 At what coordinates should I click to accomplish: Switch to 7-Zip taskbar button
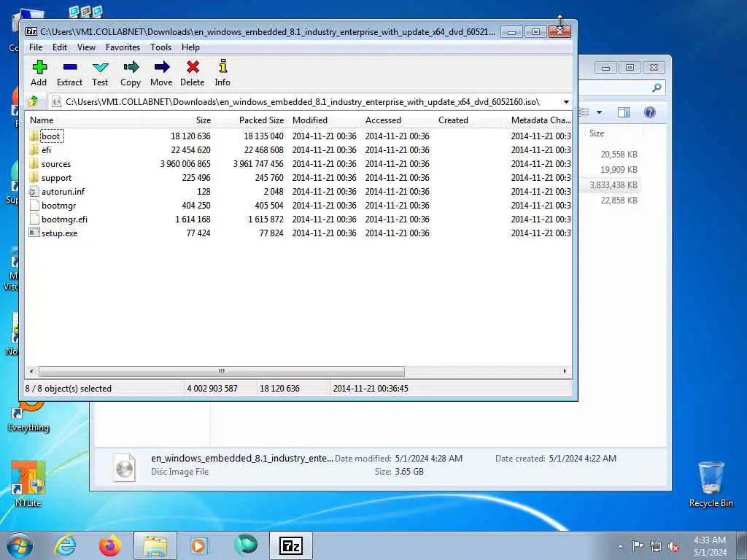click(x=291, y=545)
